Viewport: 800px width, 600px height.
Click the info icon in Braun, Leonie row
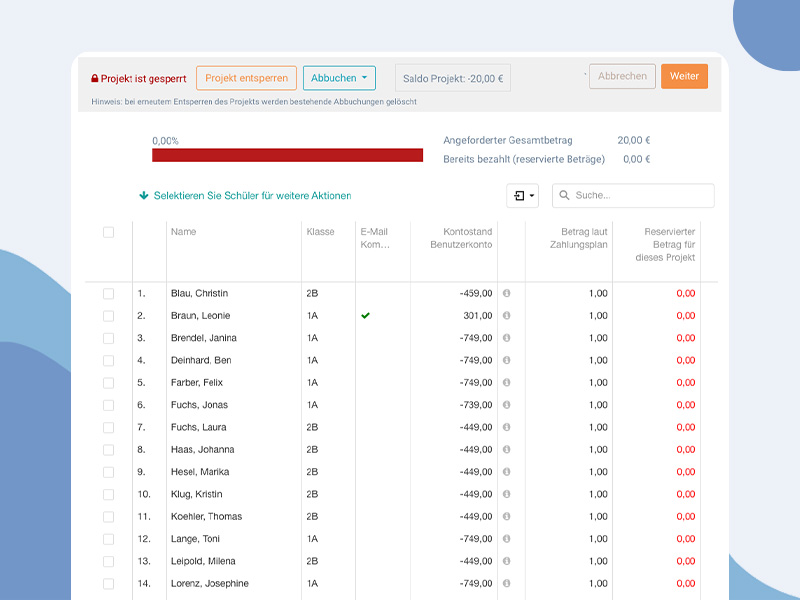[x=506, y=316]
